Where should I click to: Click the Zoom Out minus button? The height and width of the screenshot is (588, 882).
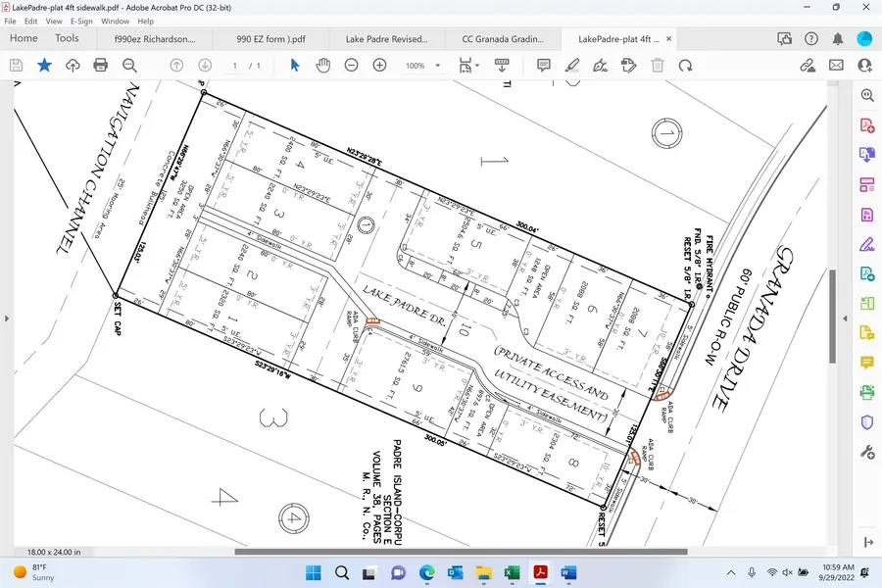coord(351,65)
